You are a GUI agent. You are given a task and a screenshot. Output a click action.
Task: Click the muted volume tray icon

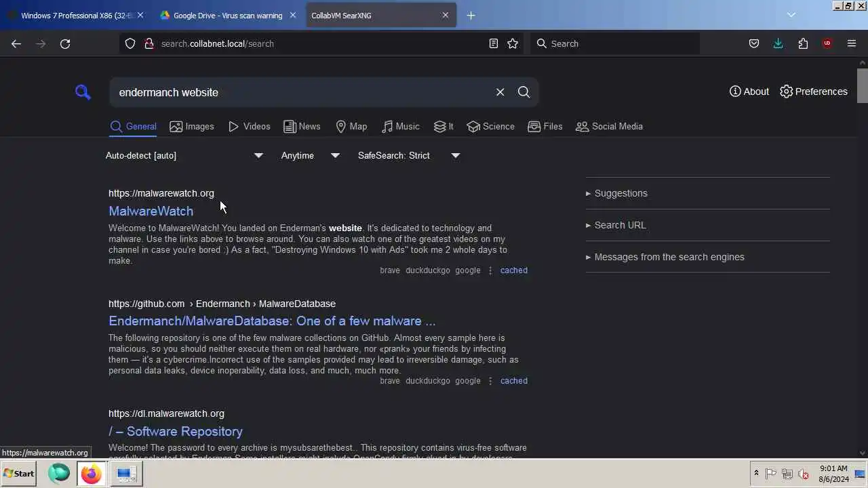point(804,474)
